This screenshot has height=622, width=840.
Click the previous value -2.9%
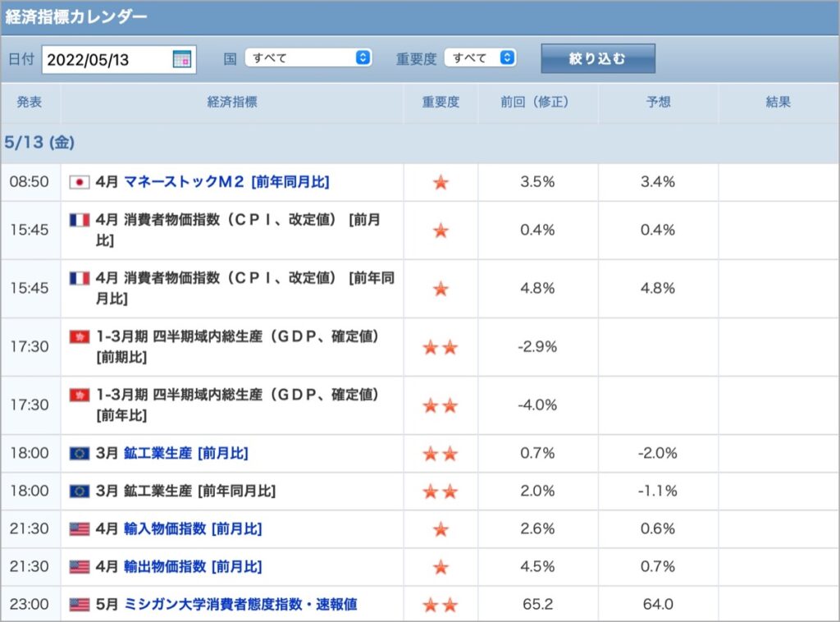[x=537, y=347]
